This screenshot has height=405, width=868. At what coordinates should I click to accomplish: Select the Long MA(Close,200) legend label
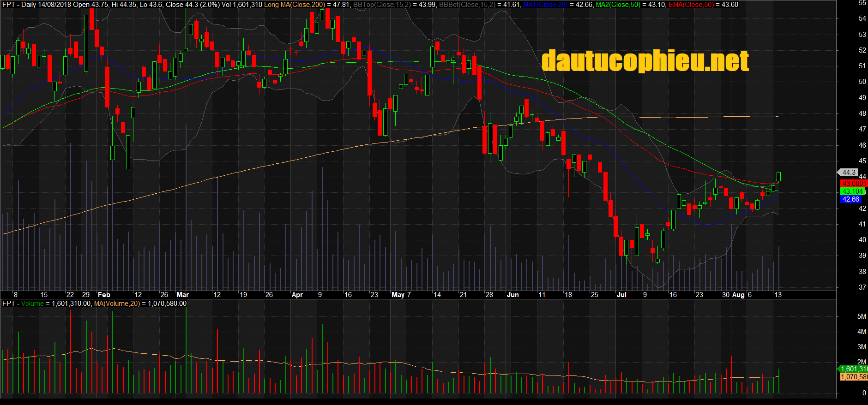click(x=295, y=5)
